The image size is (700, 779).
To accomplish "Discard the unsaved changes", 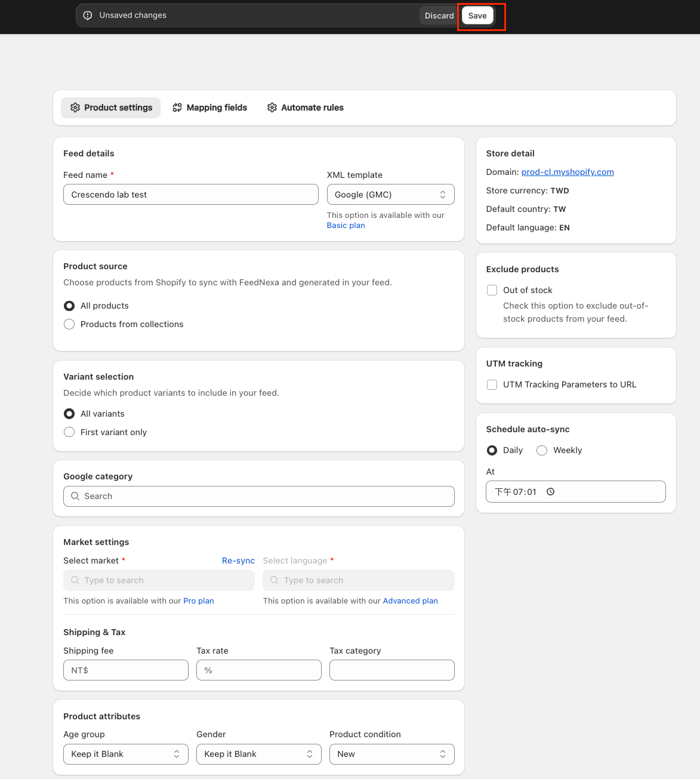I will point(439,16).
